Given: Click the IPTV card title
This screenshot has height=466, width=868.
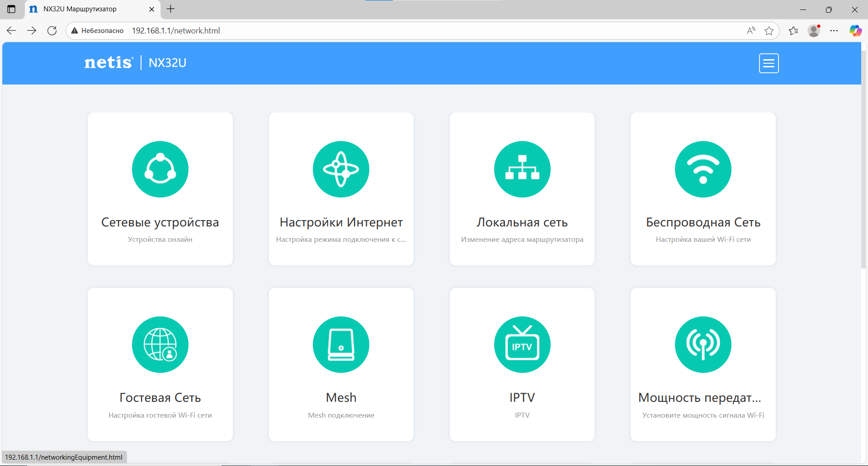Looking at the screenshot, I should pyautogui.click(x=522, y=398).
